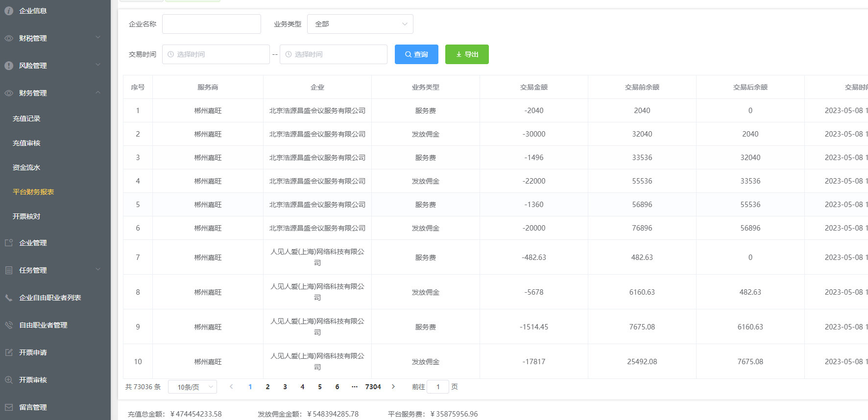The width and height of the screenshot is (868, 420).
Task: Click the 共 73036 条 total count
Action: click(143, 387)
